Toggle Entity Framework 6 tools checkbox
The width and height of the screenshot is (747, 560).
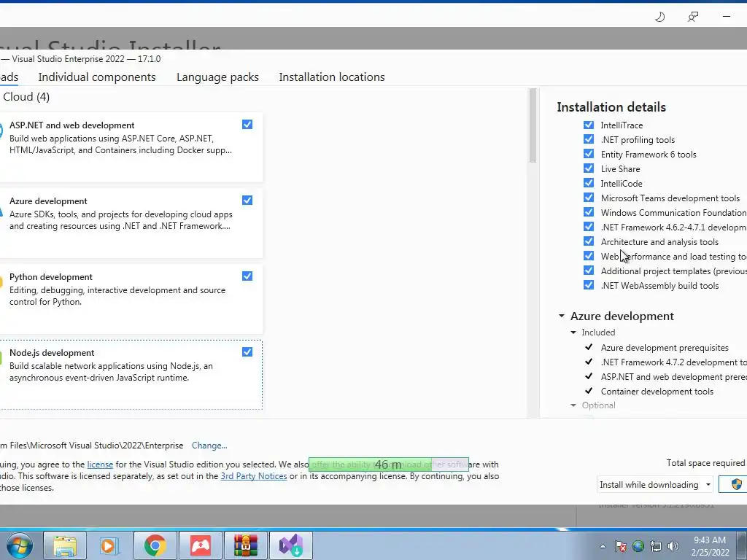(x=589, y=154)
